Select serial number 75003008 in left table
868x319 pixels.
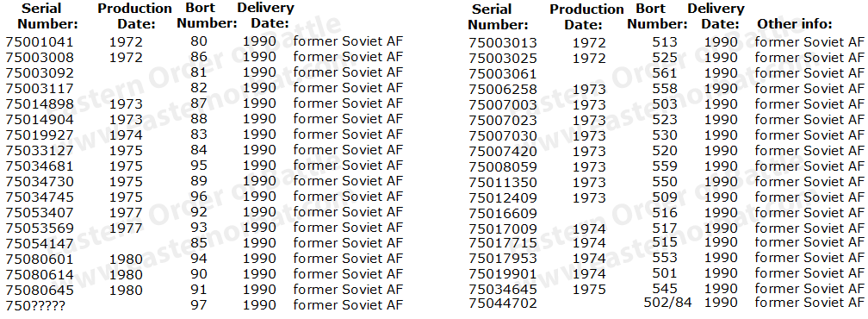pyautogui.click(x=40, y=58)
